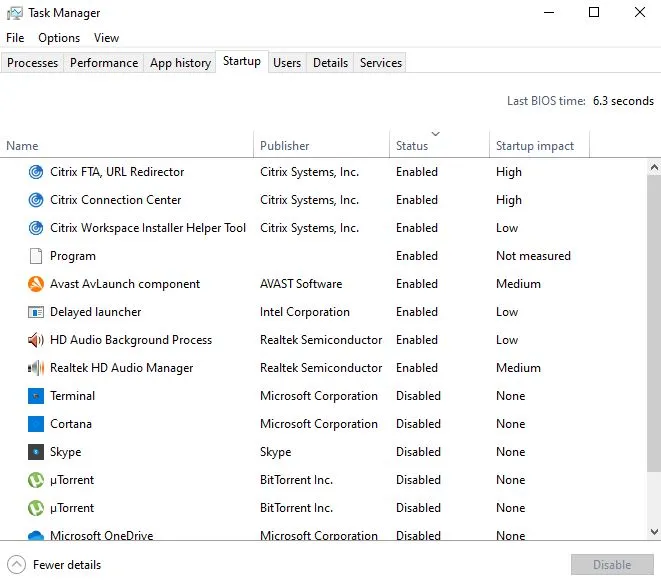Select the Microsoft OneDrive entry name

[x=101, y=535]
